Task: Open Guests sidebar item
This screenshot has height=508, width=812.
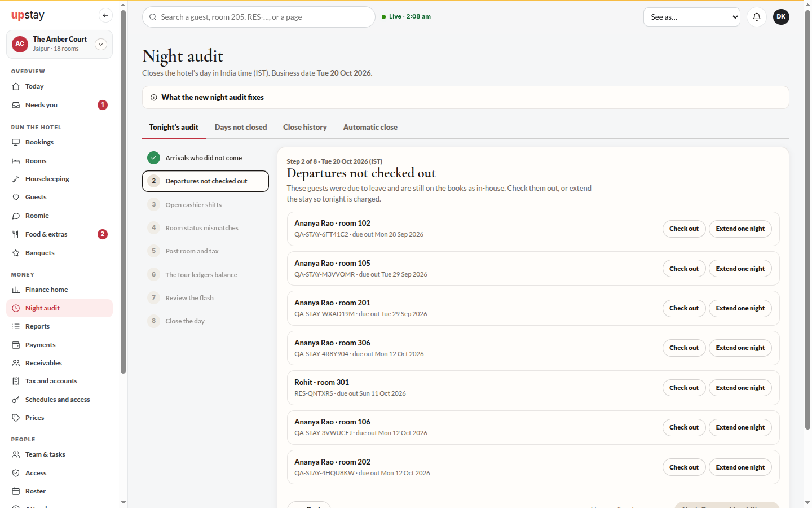Action: coord(59,197)
